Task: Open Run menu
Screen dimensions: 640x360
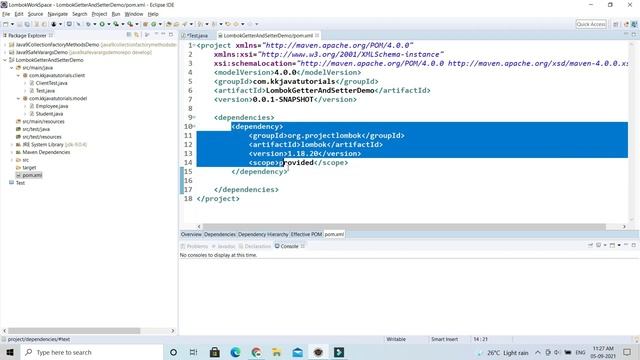Action: (116, 14)
